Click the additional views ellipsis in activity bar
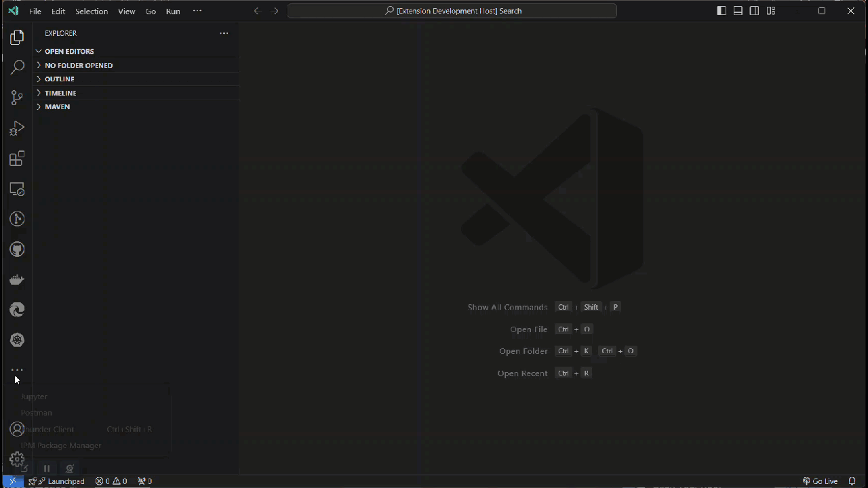This screenshot has width=868, height=488. (17, 370)
